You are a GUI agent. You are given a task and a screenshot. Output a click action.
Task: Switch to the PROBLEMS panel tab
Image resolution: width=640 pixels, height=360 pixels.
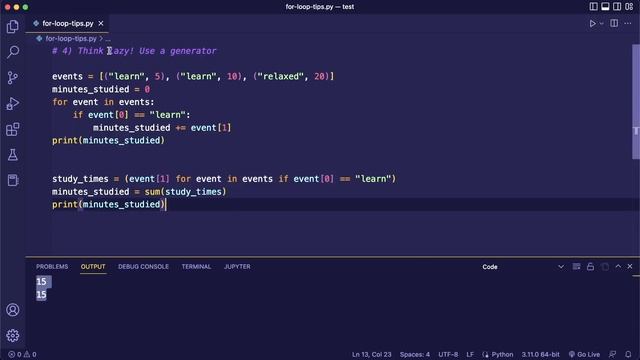[x=52, y=267]
